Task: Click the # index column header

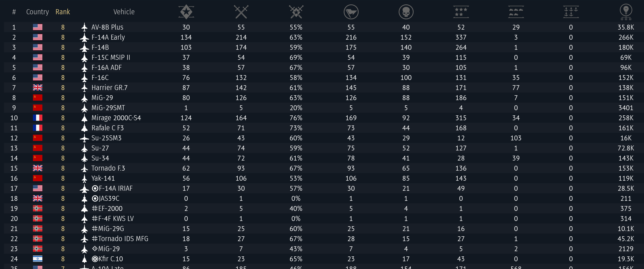Action: click(14, 12)
